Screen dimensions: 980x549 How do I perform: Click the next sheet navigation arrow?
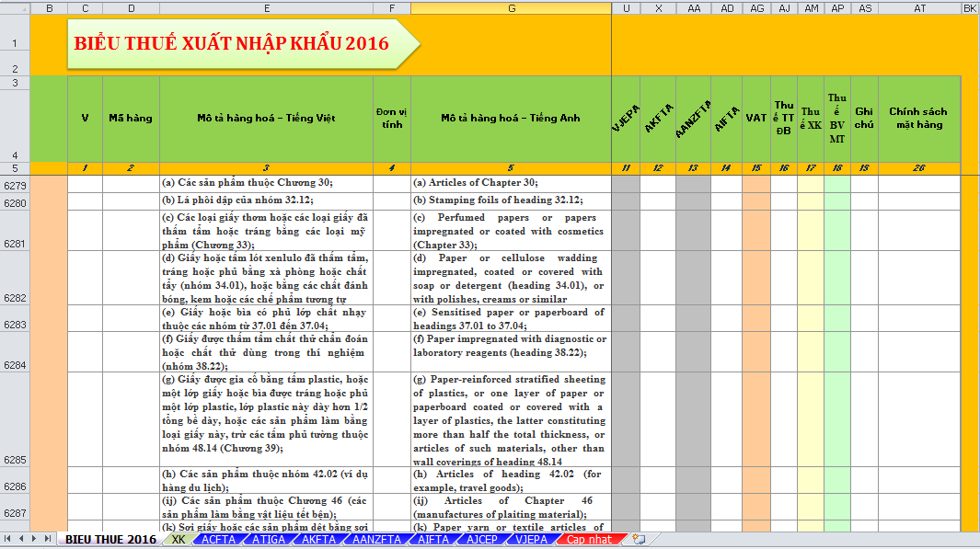coord(34,538)
